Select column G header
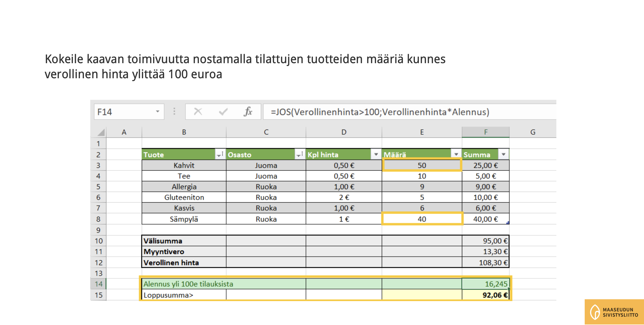This screenshot has width=644, height=325. click(533, 132)
